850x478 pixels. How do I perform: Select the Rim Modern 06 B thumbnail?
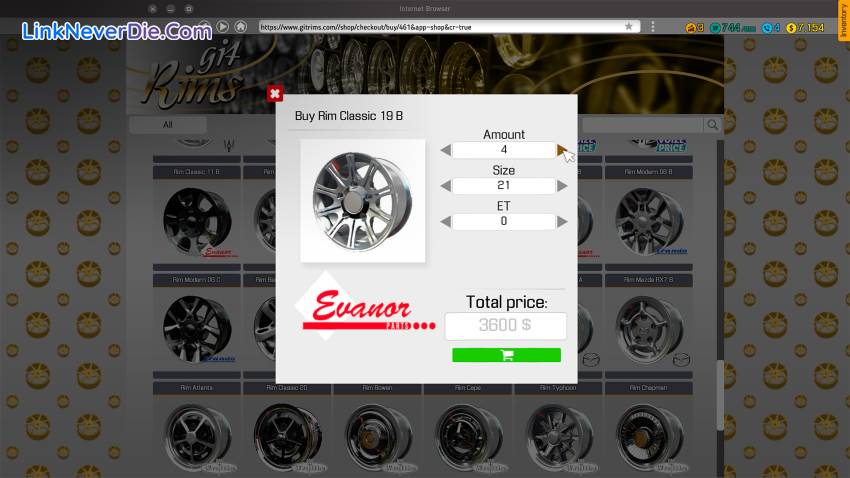(648, 222)
